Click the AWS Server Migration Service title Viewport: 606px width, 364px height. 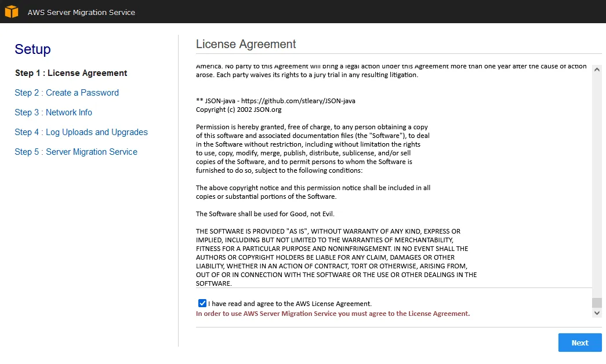click(81, 12)
